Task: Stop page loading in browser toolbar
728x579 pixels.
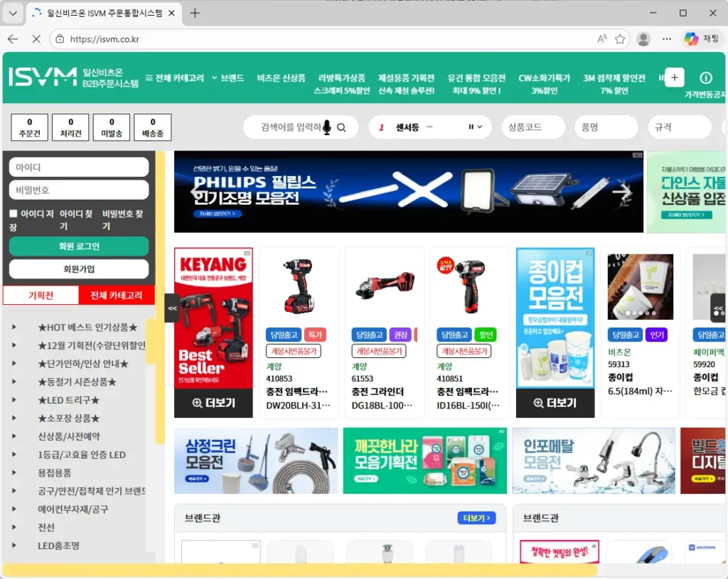Action: (x=36, y=39)
